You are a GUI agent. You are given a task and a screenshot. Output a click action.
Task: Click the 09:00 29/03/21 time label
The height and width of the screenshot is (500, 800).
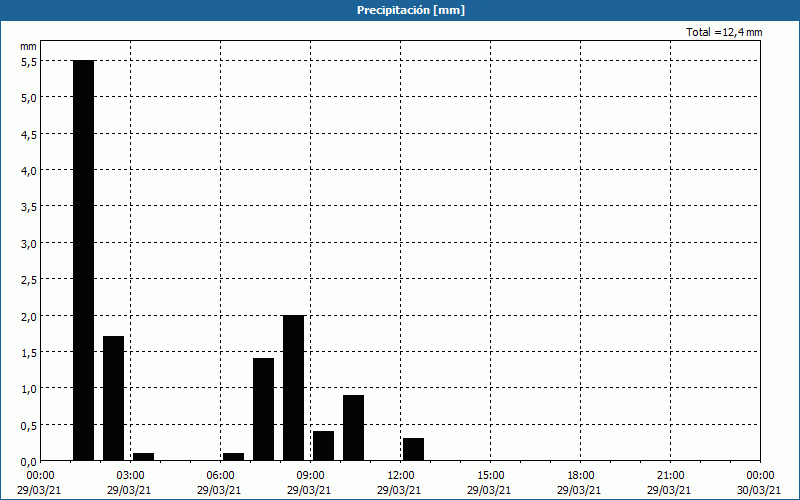tap(309, 483)
